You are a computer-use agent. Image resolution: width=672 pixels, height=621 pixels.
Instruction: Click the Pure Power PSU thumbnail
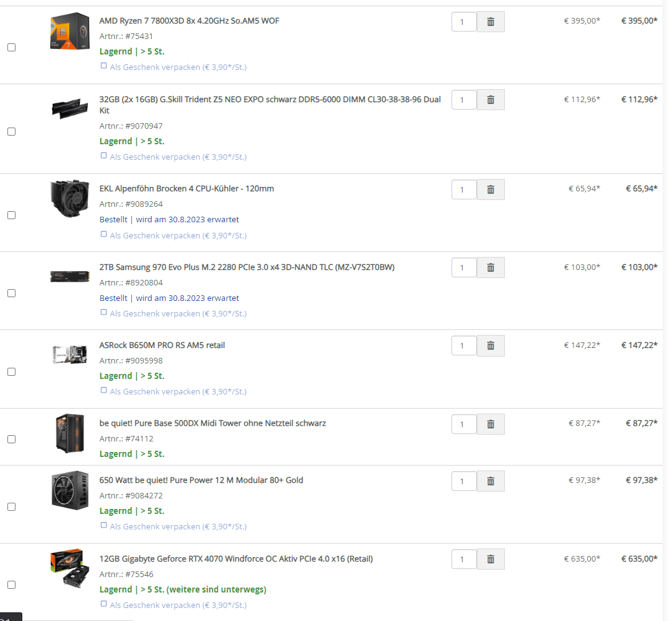point(70,490)
